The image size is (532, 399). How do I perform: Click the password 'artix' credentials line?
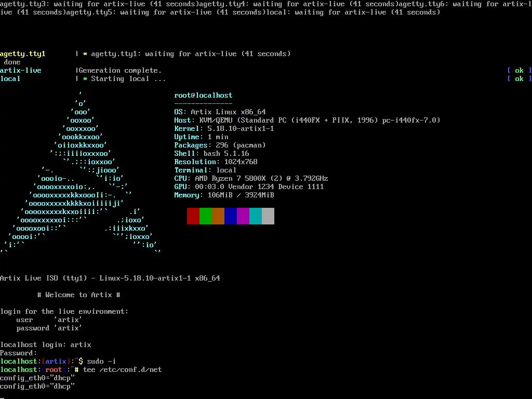(x=49, y=328)
